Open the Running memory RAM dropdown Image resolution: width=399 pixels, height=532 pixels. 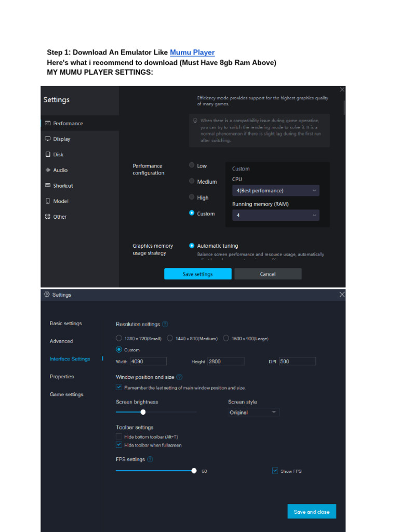(x=276, y=215)
